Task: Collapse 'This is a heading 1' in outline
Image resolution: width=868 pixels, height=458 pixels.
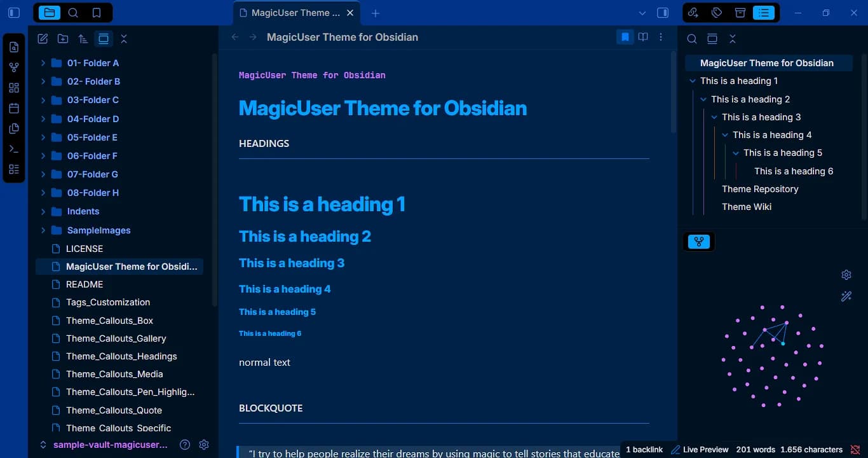Action: [x=693, y=81]
